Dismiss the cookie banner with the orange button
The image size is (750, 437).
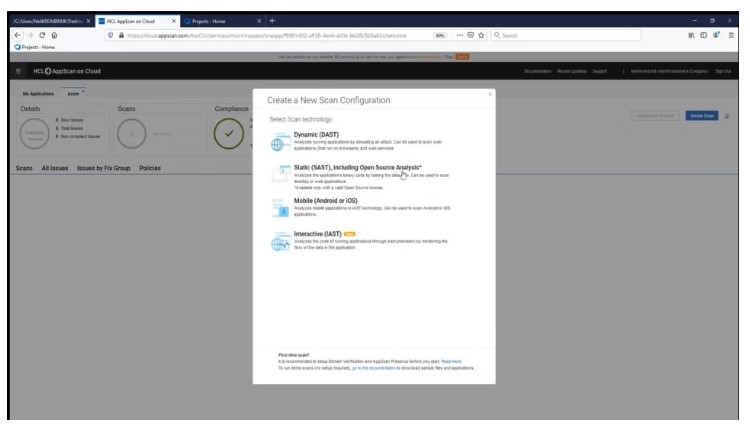462,57
